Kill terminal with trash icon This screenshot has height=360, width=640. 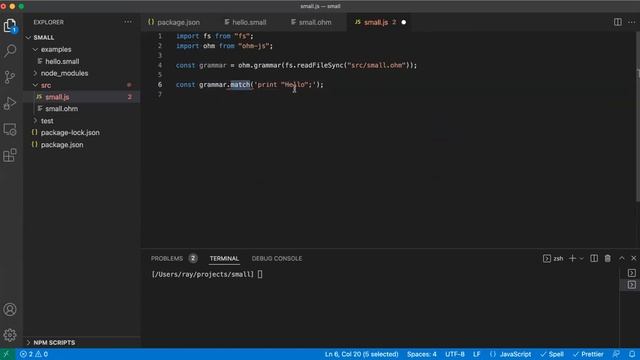coord(607,258)
